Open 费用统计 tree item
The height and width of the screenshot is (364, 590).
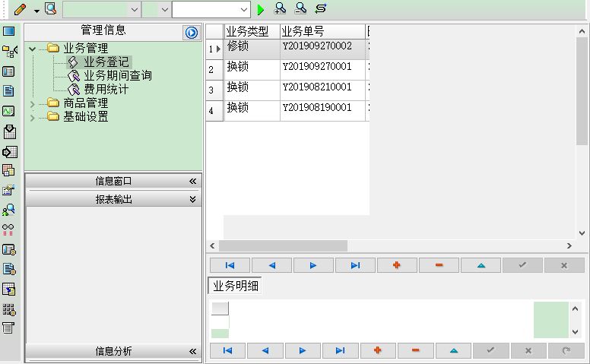pos(106,89)
